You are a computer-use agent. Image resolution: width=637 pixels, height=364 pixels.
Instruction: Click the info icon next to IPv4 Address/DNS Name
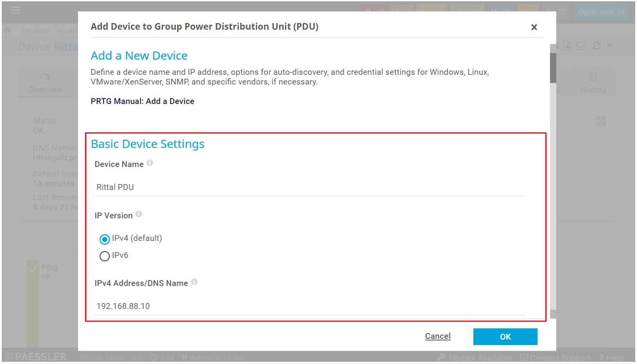click(x=194, y=282)
